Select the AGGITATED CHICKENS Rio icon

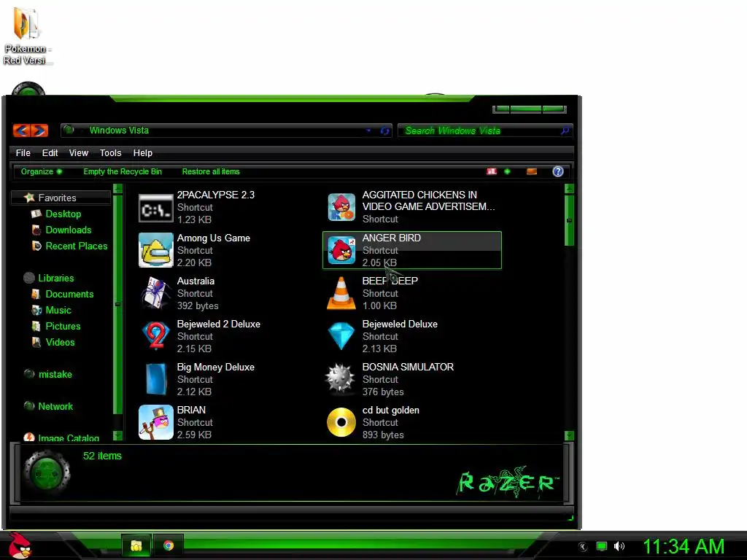click(x=341, y=207)
